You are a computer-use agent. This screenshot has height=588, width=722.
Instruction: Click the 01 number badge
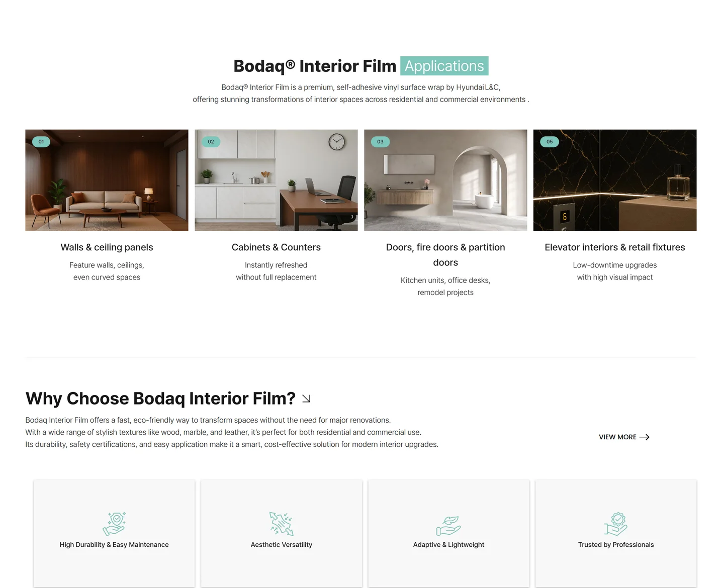click(x=41, y=142)
